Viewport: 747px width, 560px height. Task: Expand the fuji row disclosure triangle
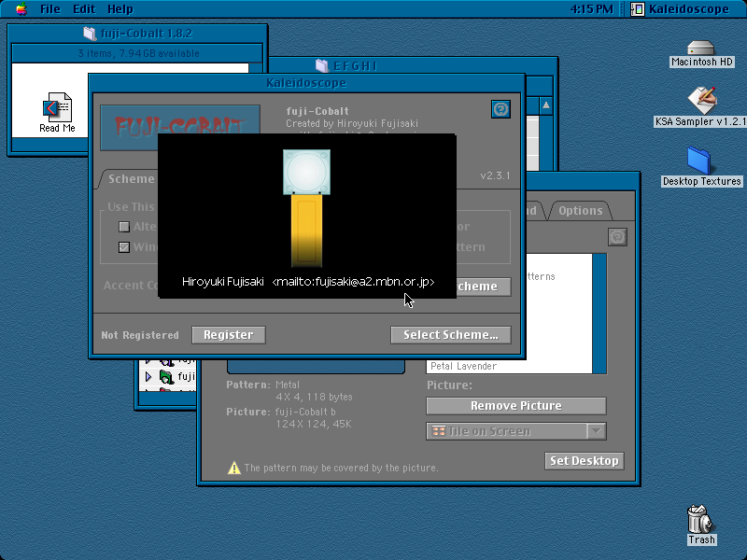pos(148,377)
